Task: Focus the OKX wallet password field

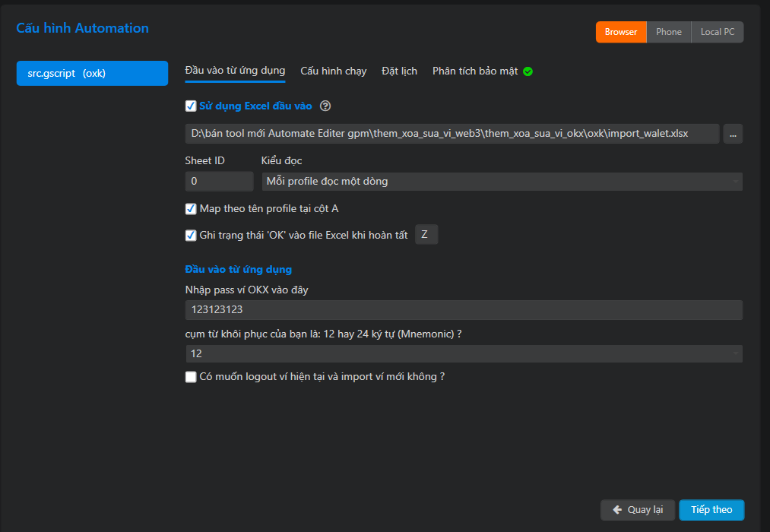Action: coord(464,310)
